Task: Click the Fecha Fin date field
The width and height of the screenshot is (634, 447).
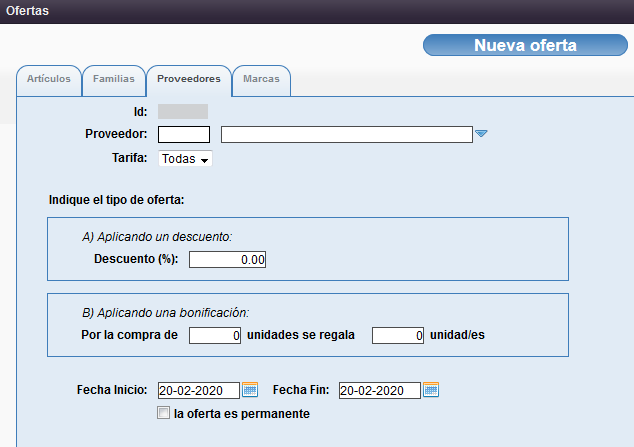Action: pos(380,390)
